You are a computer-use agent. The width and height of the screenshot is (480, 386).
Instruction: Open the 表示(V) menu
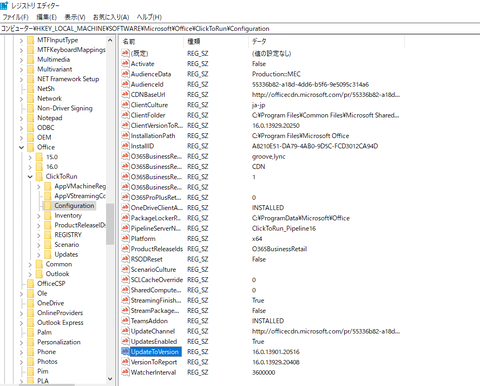75,17
